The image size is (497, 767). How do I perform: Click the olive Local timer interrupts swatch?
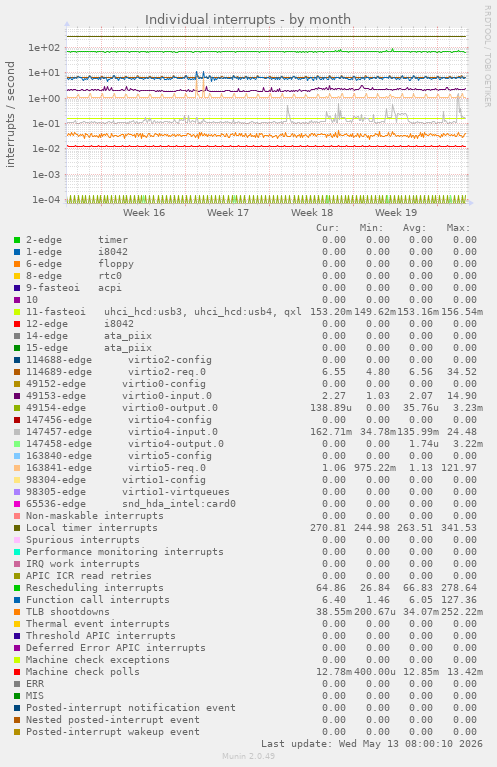[17, 528]
